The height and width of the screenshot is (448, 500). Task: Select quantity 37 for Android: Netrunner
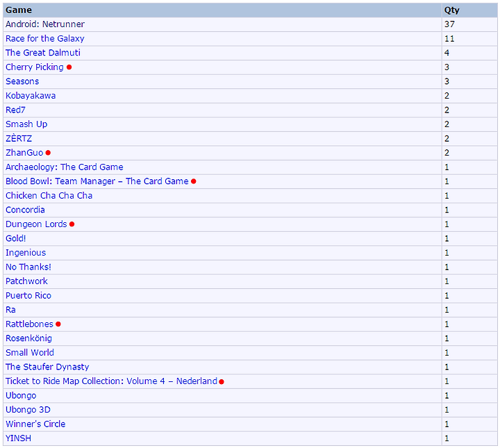pyautogui.click(x=449, y=24)
